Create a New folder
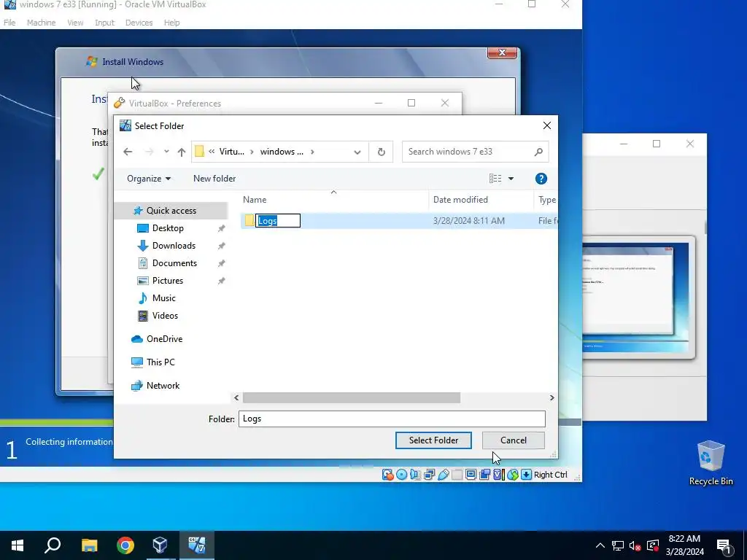Viewport: 747px width, 560px height. tap(214, 179)
